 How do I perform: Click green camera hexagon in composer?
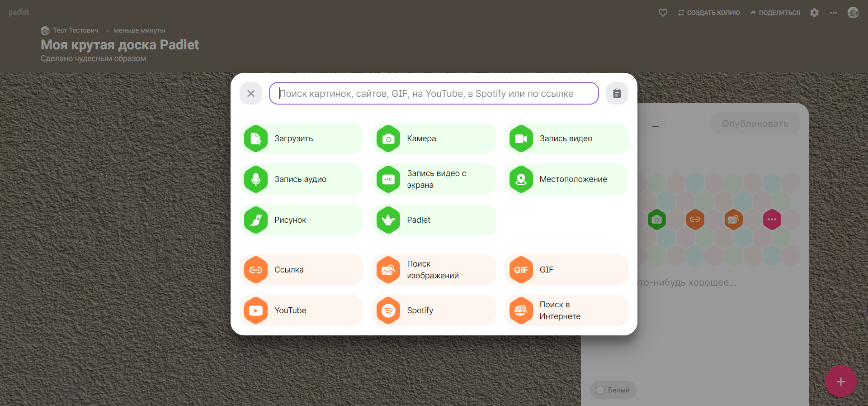[657, 220]
